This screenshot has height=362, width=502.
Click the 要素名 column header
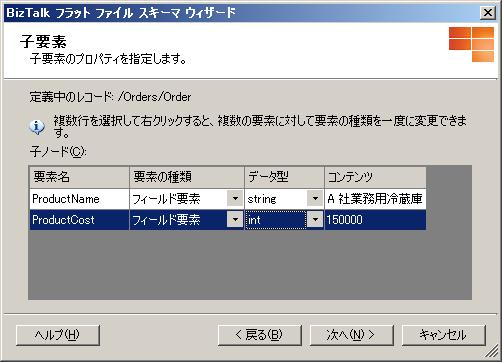pyautogui.click(x=79, y=177)
